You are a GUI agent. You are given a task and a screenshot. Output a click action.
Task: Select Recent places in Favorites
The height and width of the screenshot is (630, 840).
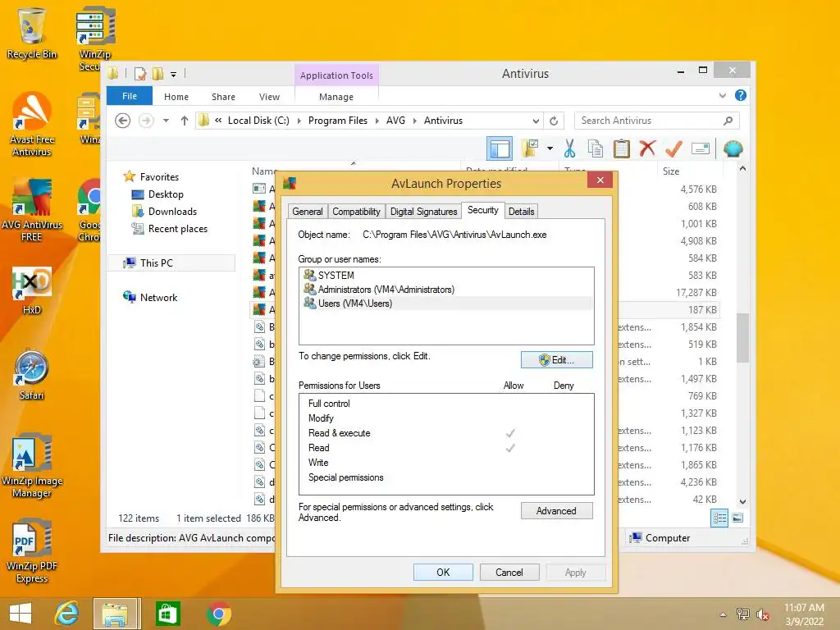178,229
